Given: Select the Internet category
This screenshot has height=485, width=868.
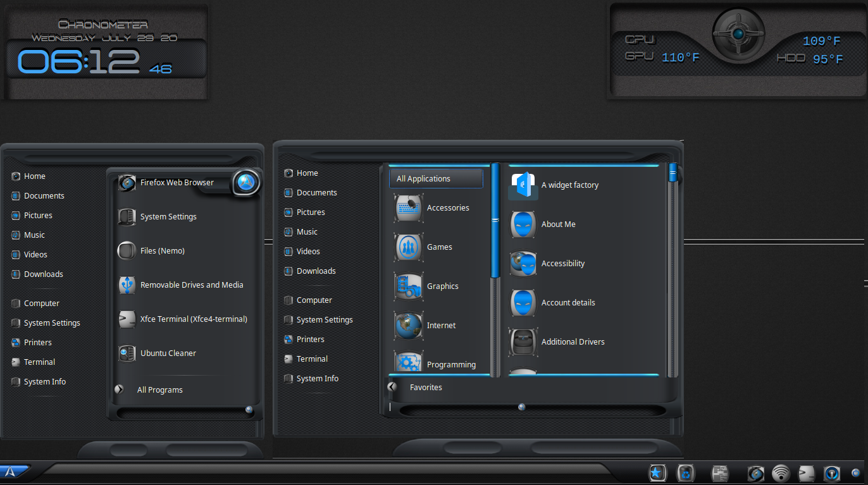Looking at the screenshot, I should pyautogui.click(x=441, y=326).
